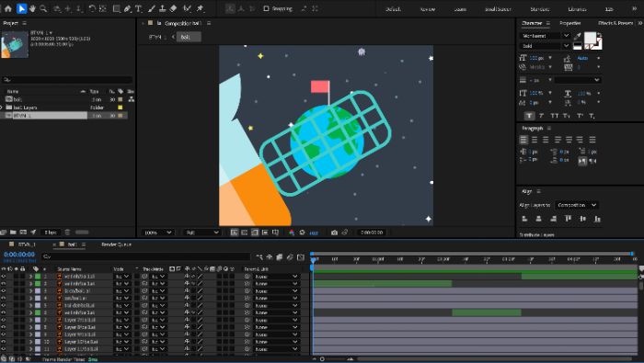Image resolution: width=644 pixels, height=363 pixels.
Task: Switch to the Properties panel tab
Action: tap(570, 23)
